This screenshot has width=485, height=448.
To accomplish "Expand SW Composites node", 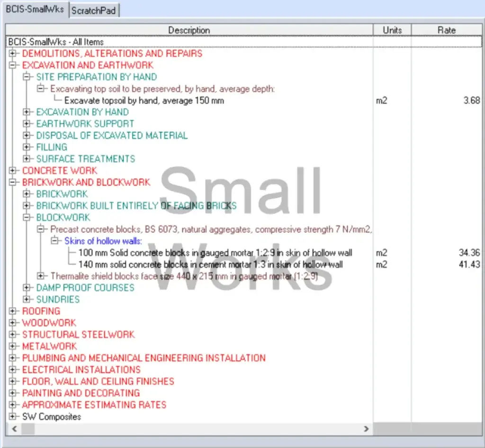I will tap(12, 416).
